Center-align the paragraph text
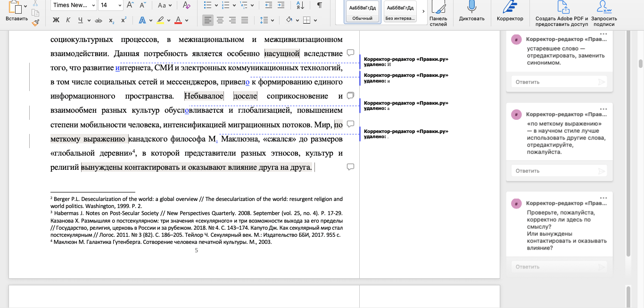 [220, 20]
